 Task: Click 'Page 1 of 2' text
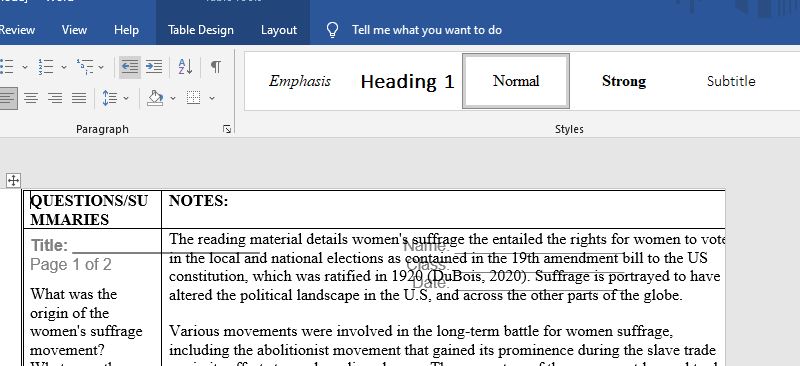point(70,264)
